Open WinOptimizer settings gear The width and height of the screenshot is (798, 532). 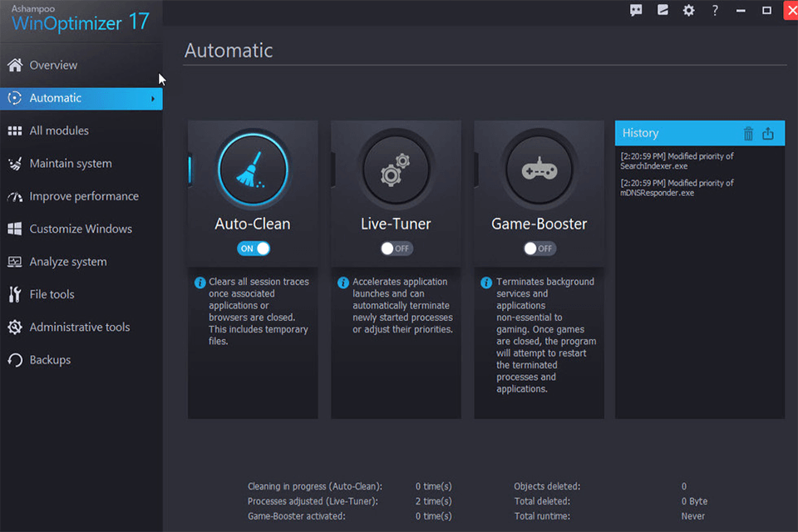point(688,11)
